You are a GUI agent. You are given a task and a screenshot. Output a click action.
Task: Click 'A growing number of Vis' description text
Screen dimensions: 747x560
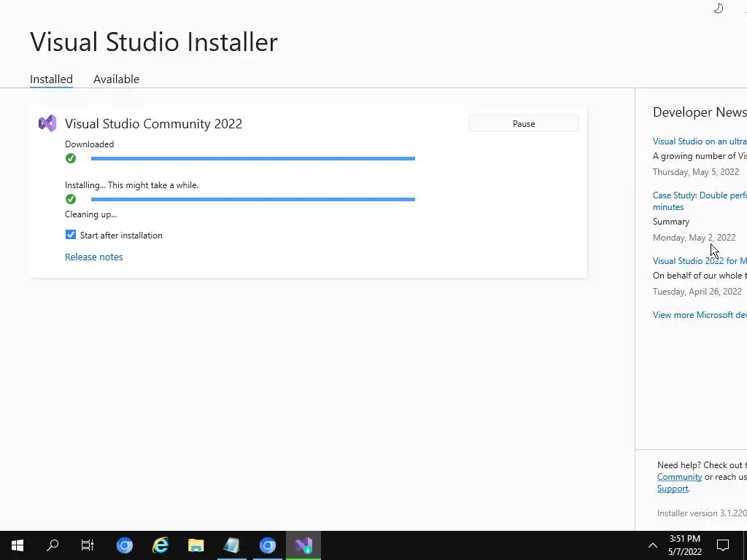[x=700, y=156]
